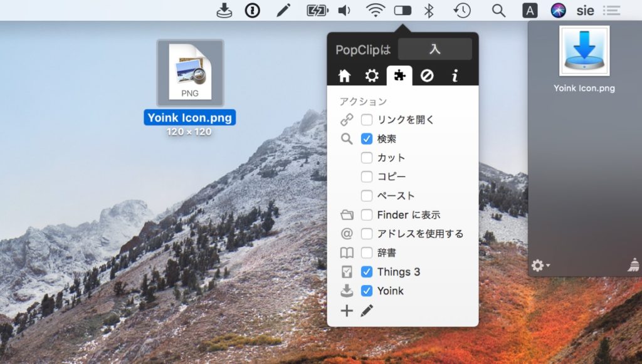Click the book icon beside 辞書

(347, 252)
